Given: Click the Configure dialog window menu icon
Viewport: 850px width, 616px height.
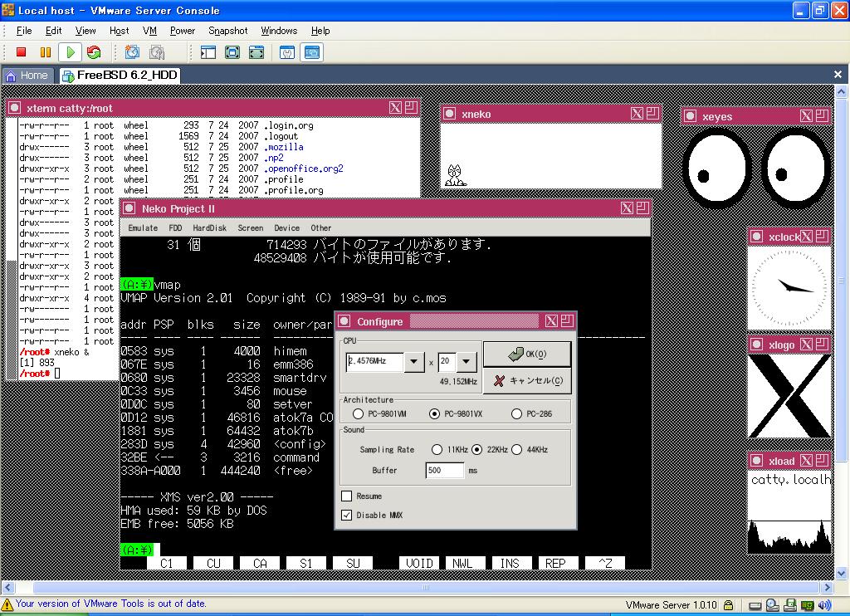Looking at the screenshot, I should click(x=344, y=321).
